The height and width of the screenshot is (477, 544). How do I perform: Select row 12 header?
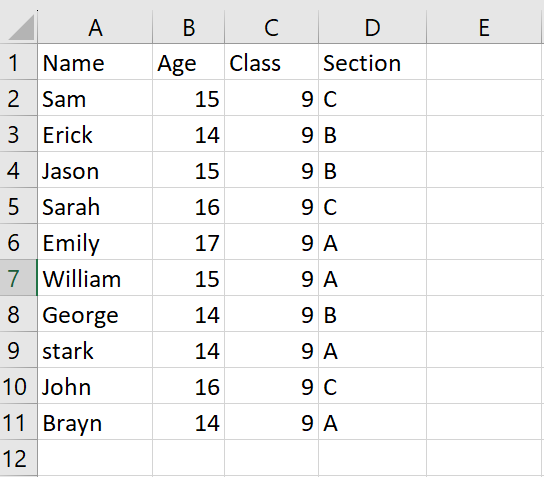[x=18, y=458]
